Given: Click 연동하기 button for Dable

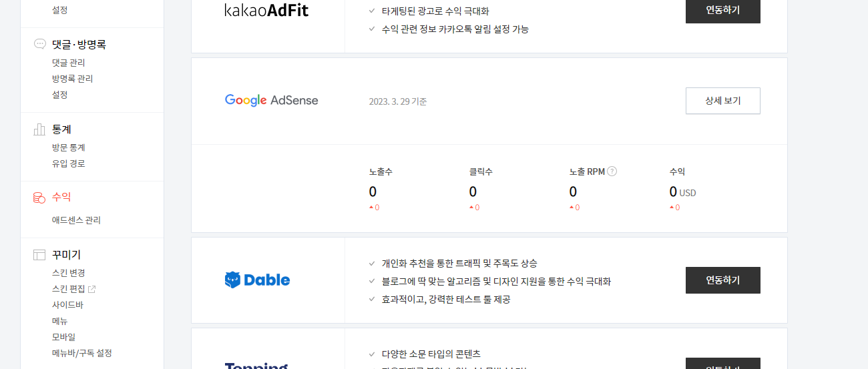Looking at the screenshot, I should [722, 280].
